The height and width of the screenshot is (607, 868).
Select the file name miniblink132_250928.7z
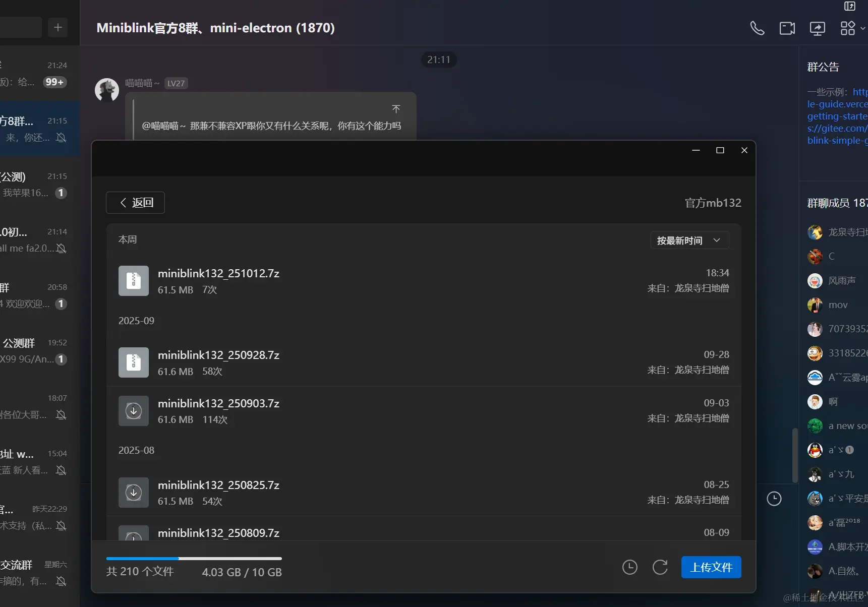(218, 355)
